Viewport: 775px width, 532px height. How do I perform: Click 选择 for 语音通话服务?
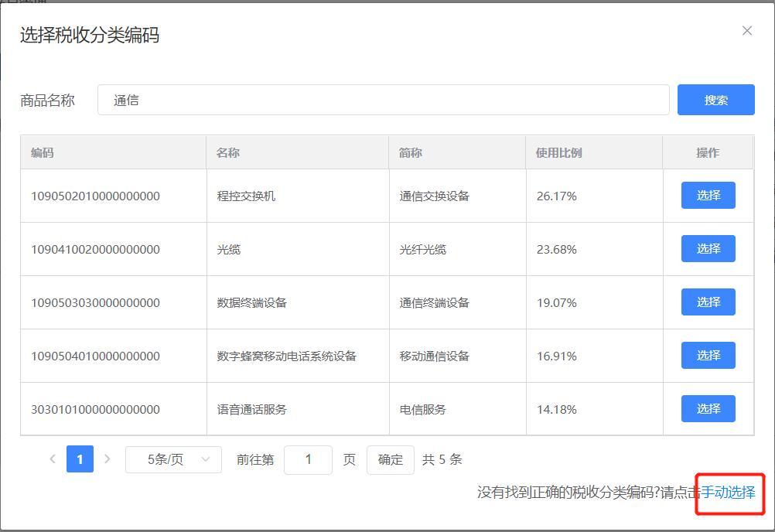click(708, 408)
